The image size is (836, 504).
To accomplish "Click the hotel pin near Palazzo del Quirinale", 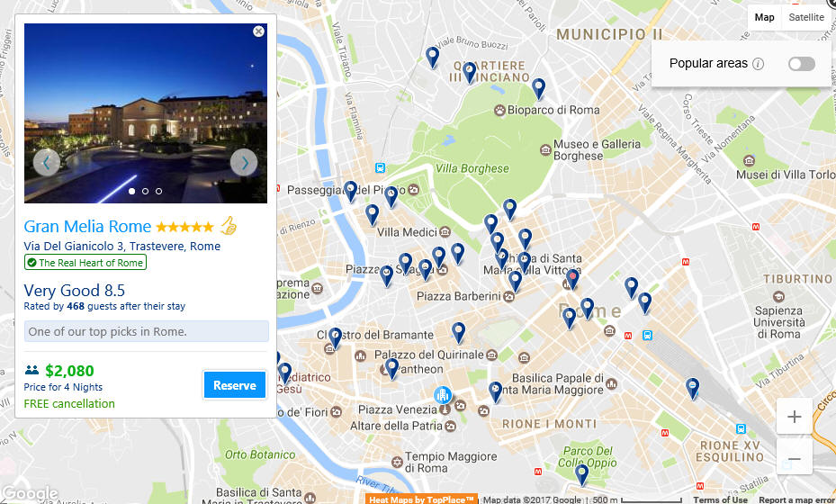I will (459, 332).
